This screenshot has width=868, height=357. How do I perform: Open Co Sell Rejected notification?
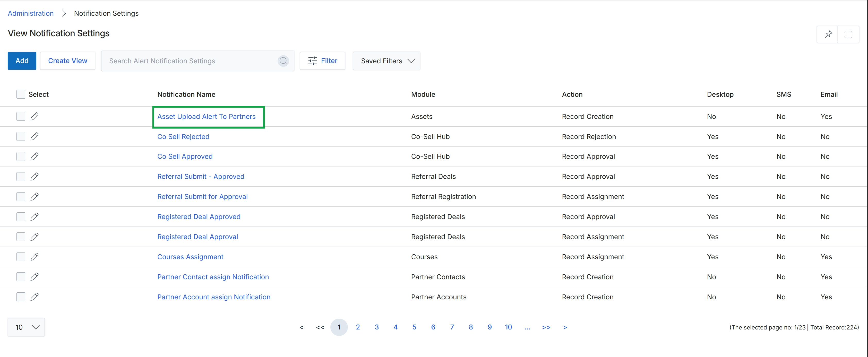(183, 136)
